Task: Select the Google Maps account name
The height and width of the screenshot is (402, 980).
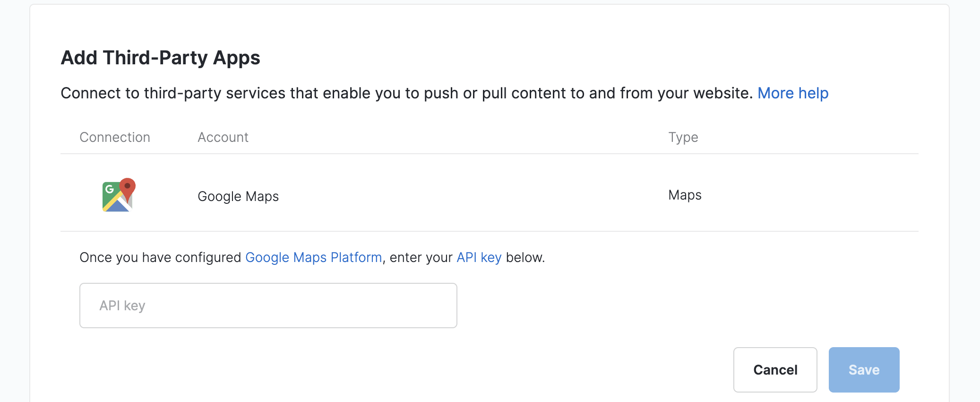Action: pos(238,196)
